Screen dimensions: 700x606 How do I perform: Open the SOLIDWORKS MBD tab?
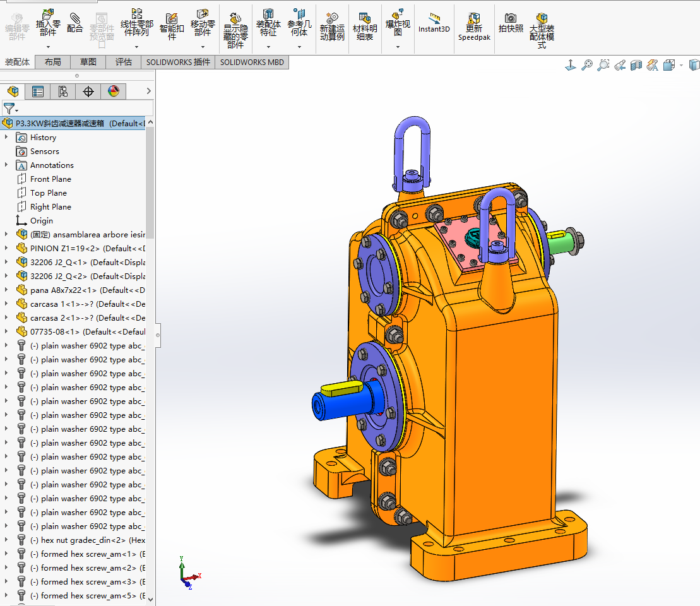click(252, 62)
